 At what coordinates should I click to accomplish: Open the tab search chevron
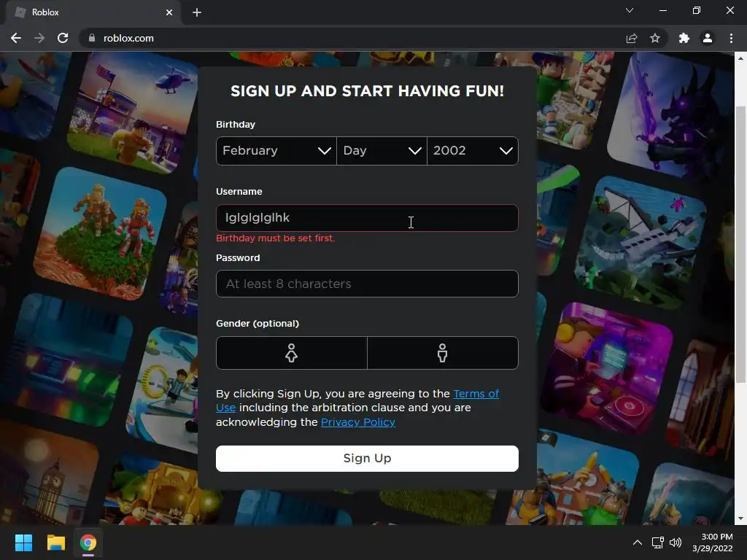tap(630, 10)
